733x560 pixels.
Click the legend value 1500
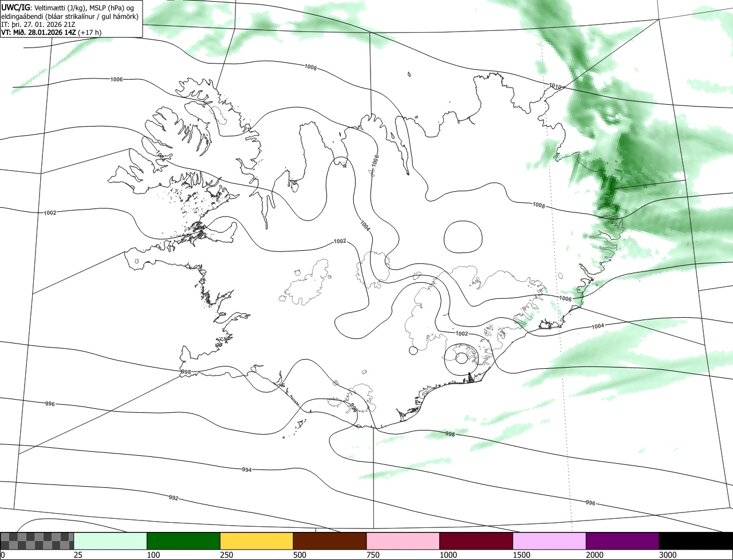point(521,555)
